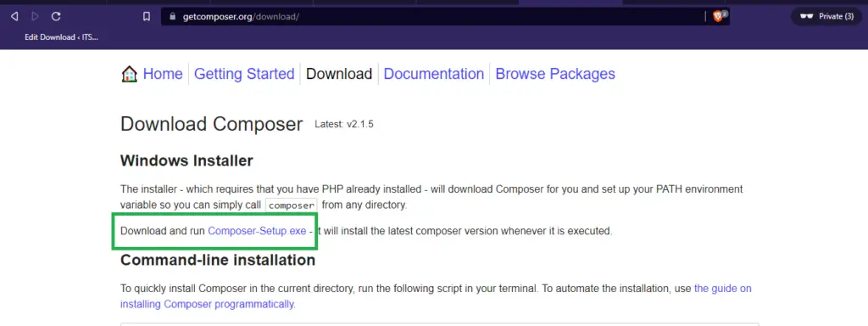Open the Home navigation link
This screenshot has height=326, width=868.
point(163,74)
